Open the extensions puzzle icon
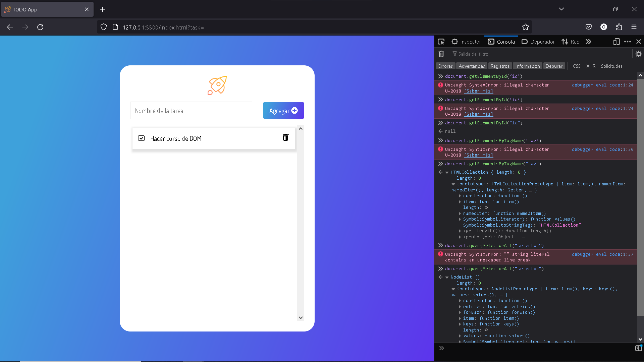Image resolution: width=644 pixels, height=362 pixels. click(x=619, y=27)
